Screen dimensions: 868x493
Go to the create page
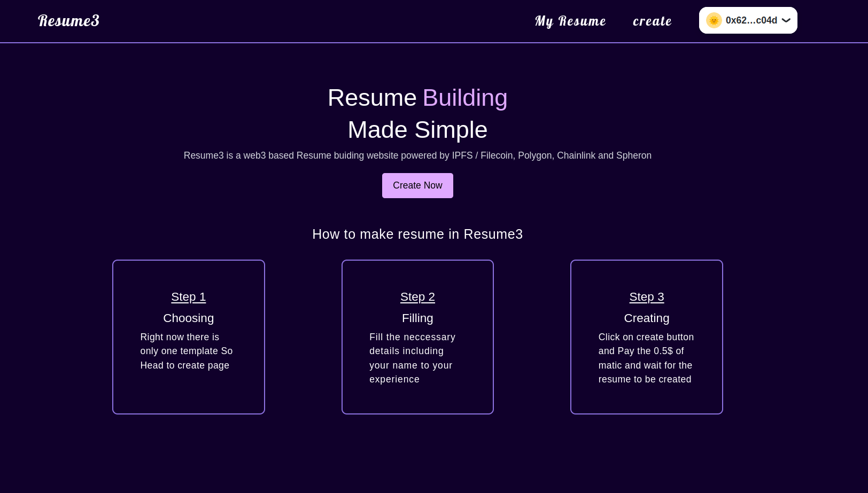coord(652,21)
